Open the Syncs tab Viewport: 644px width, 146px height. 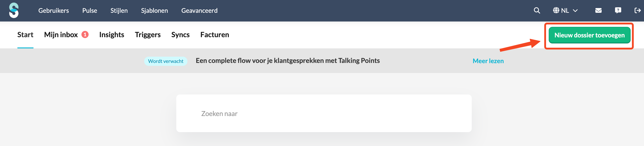pyautogui.click(x=180, y=35)
